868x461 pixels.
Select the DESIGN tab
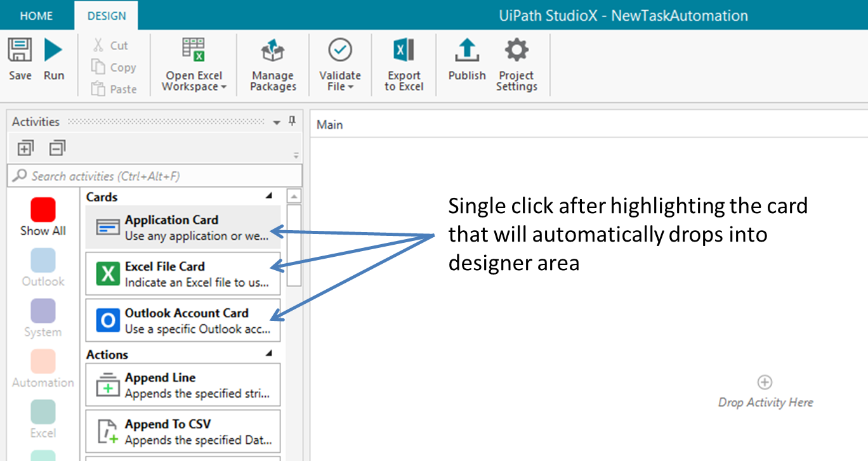tap(107, 16)
